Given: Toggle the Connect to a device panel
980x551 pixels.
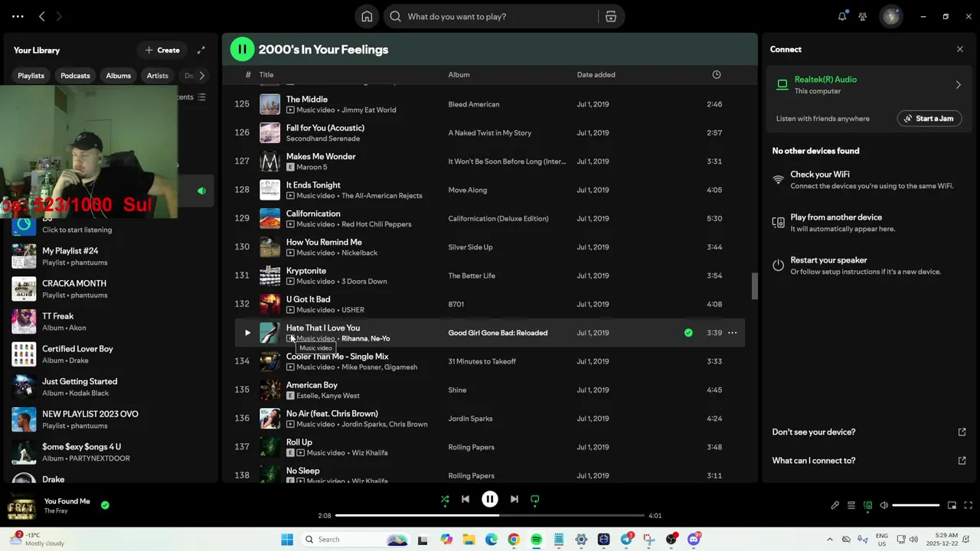Looking at the screenshot, I should coord(867,505).
